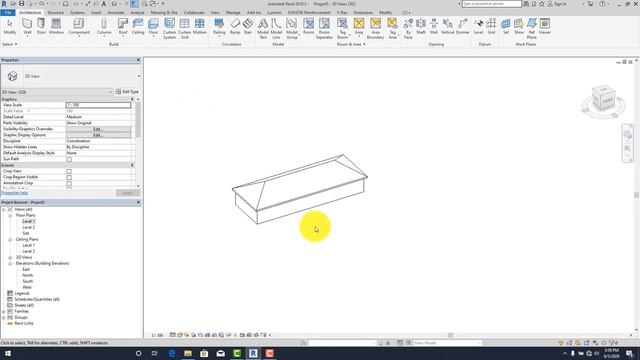Click the ViewCube in the 3D view
The width and height of the screenshot is (640, 360).
[603, 97]
